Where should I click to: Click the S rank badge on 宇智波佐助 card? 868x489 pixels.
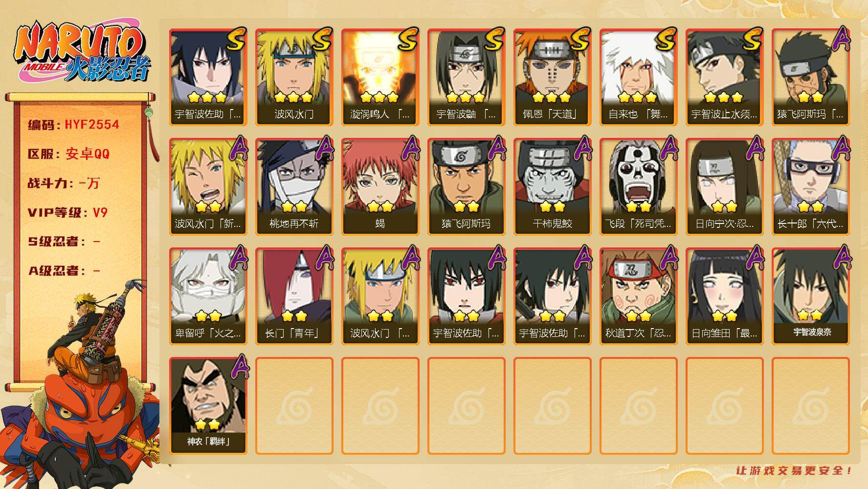click(236, 39)
